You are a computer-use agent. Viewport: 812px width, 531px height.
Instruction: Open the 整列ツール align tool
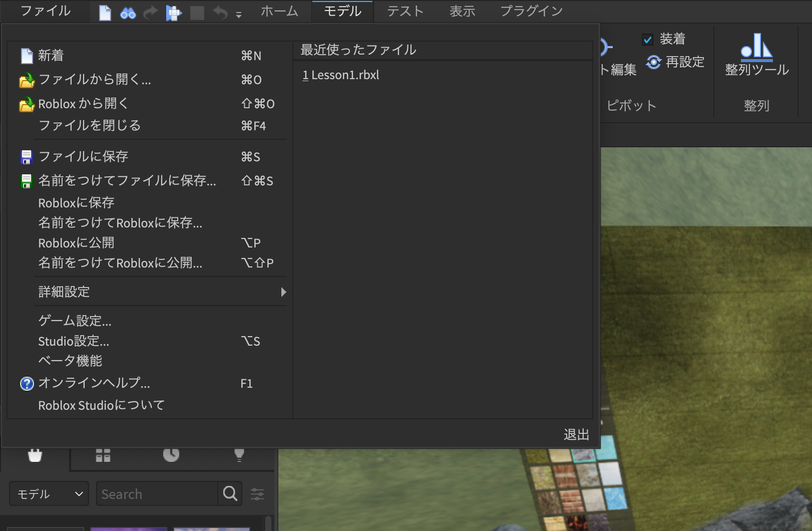757,55
